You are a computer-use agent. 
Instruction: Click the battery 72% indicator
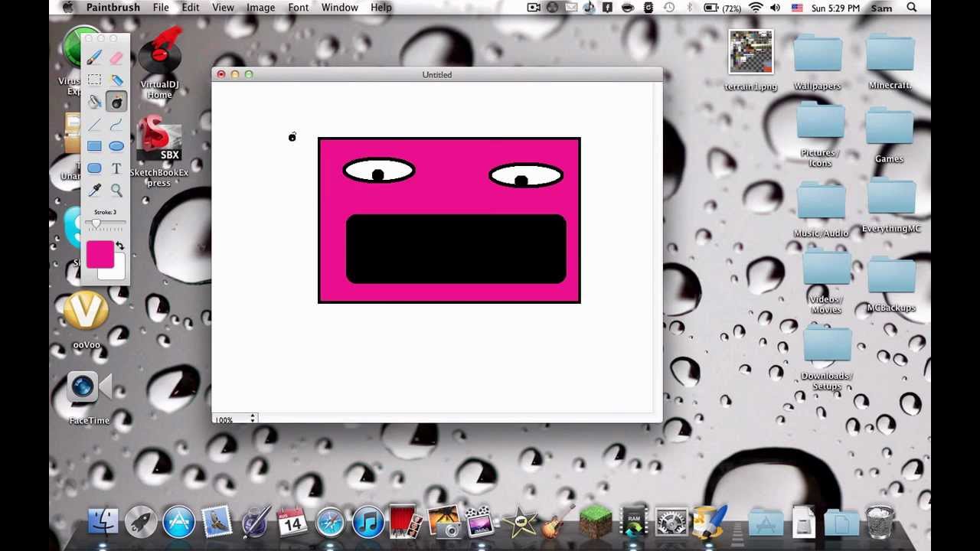pyautogui.click(x=722, y=8)
